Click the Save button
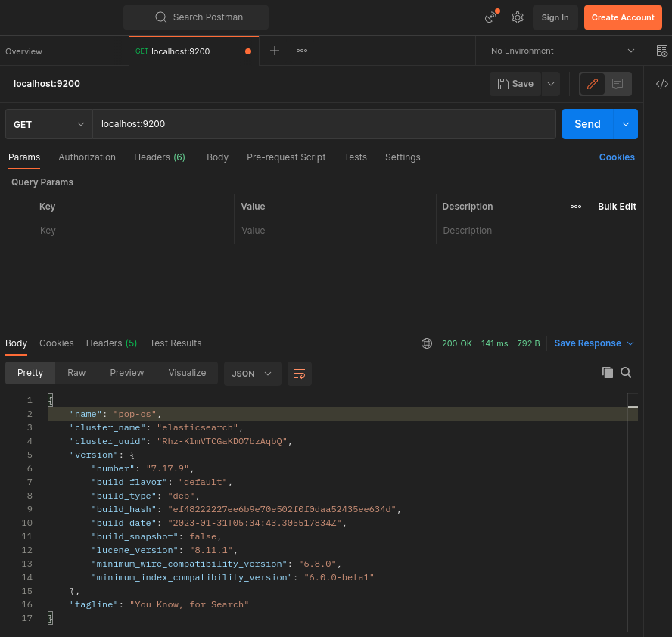Image resolution: width=672 pixels, height=637 pixels. 515,84
